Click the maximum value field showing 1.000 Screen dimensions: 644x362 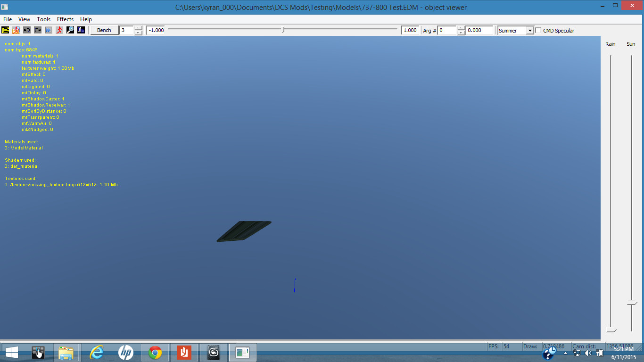(x=410, y=30)
